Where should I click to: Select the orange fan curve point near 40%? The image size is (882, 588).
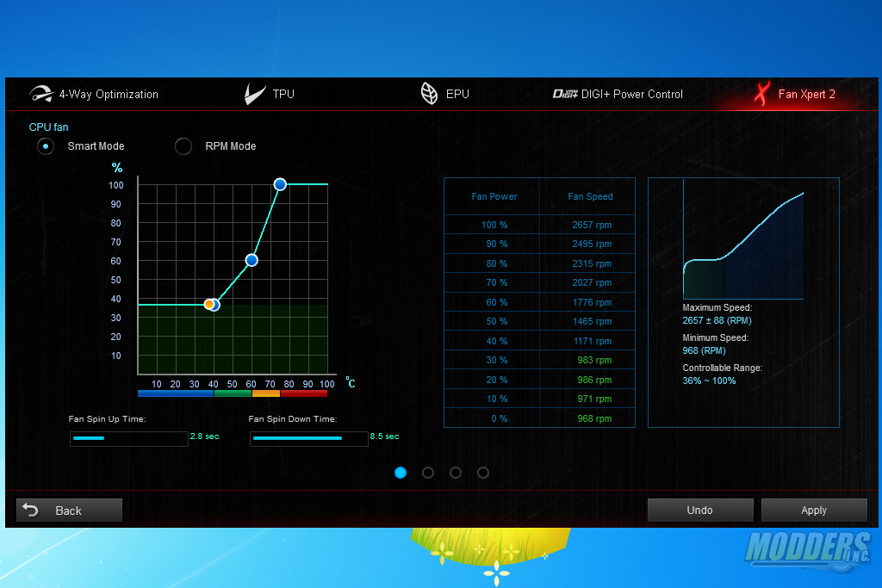point(209,304)
